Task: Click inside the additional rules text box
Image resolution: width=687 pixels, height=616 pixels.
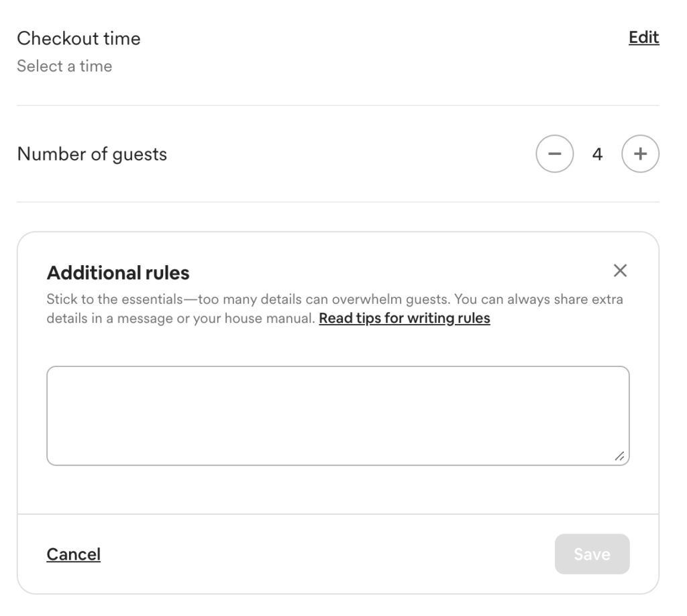Action: click(337, 414)
